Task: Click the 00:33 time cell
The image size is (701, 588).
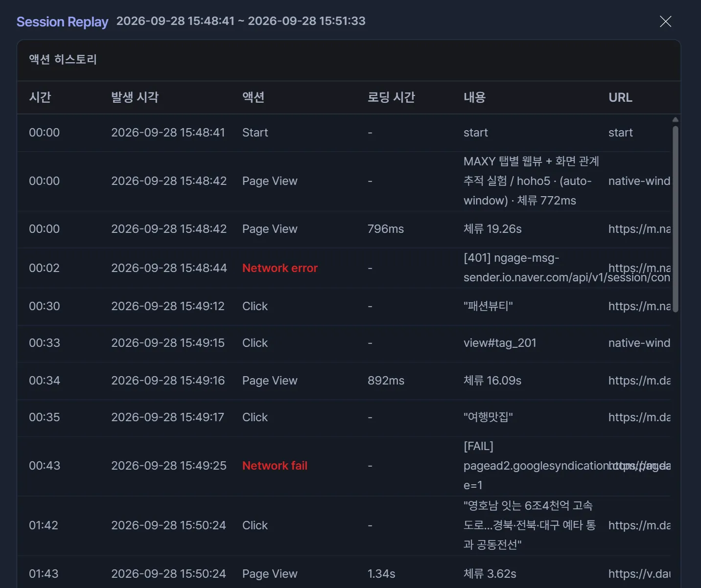Action: [x=45, y=343]
